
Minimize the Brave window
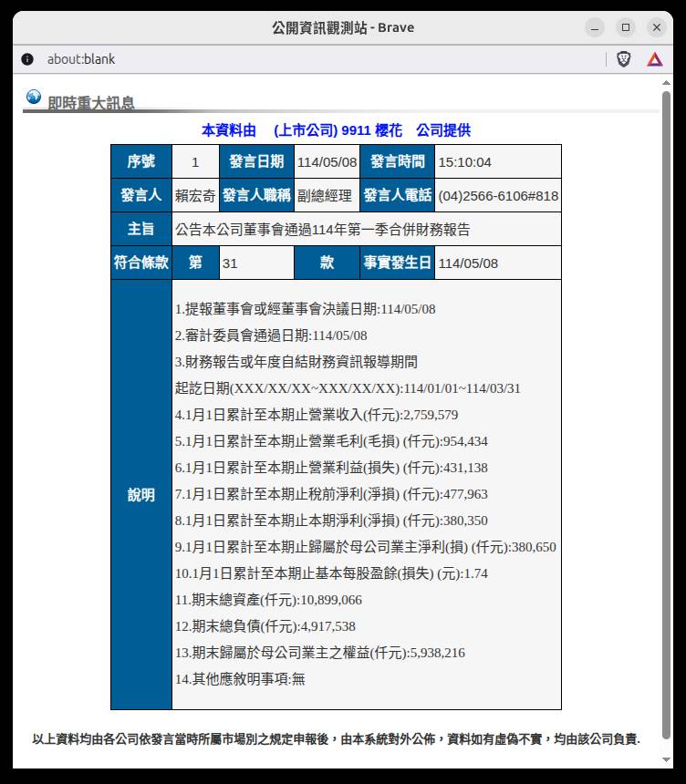(x=595, y=27)
